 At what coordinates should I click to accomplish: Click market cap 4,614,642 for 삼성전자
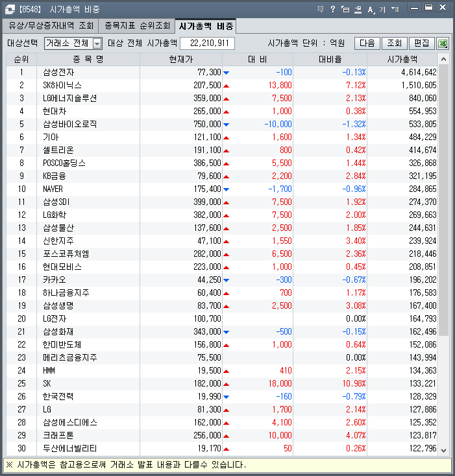pos(419,72)
